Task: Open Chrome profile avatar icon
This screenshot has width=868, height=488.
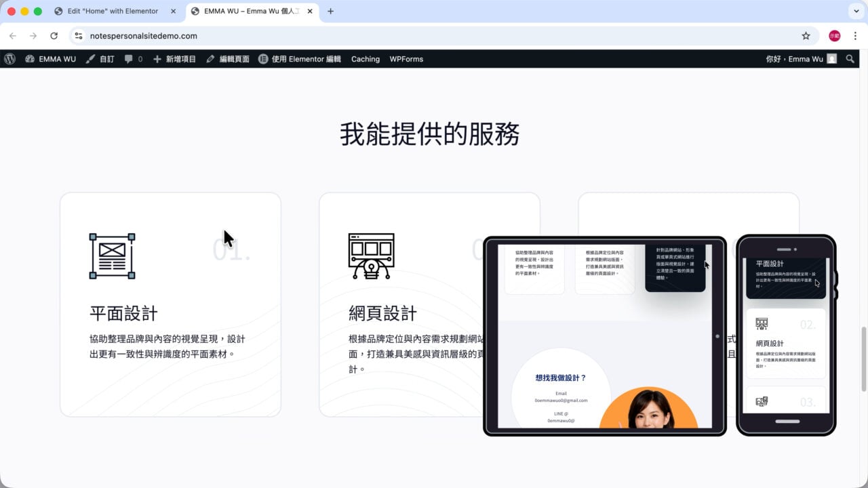Action: (x=834, y=36)
